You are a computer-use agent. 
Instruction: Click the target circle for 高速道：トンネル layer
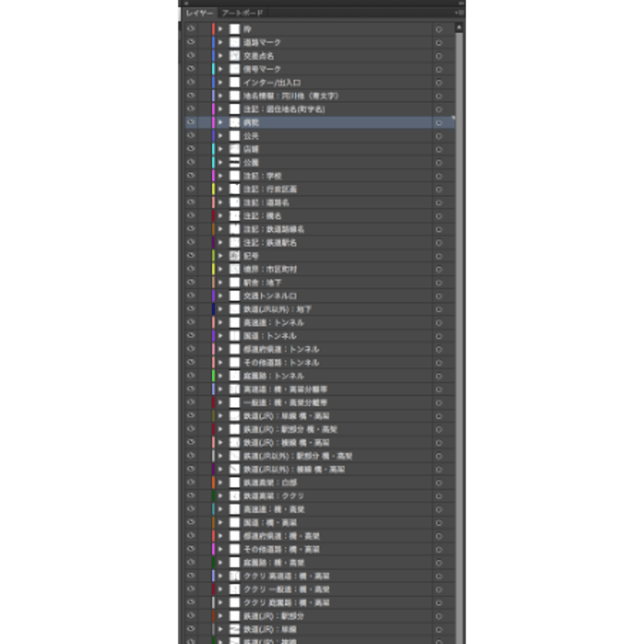(x=439, y=323)
